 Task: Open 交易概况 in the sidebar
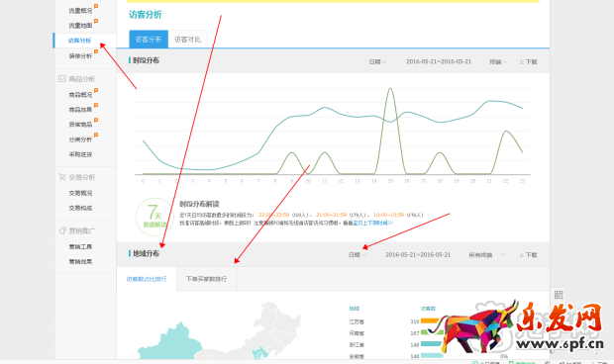[80, 193]
